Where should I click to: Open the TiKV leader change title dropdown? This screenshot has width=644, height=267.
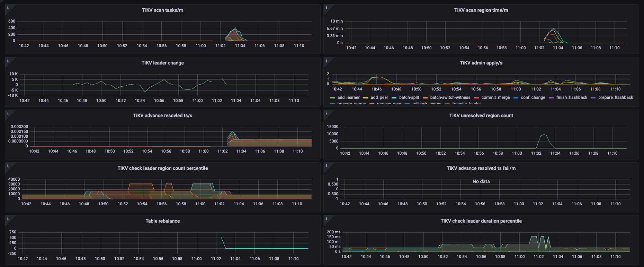click(x=162, y=63)
